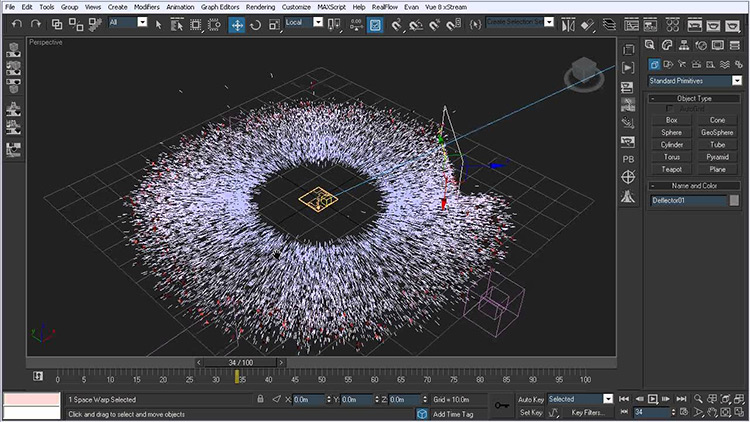Toggle the Spinner Snap icon
Screen dimensions: 750x422
[453, 24]
